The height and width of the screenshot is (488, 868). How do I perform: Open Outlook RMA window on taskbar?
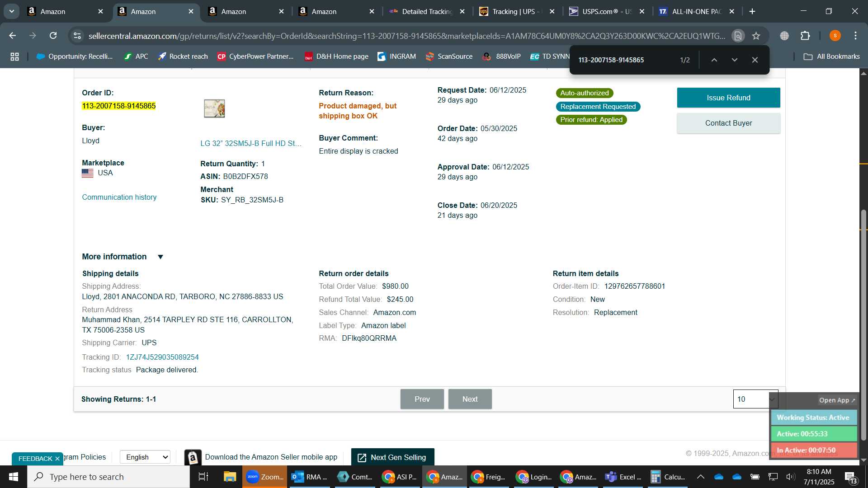pyautogui.click(x=309, y=477)
